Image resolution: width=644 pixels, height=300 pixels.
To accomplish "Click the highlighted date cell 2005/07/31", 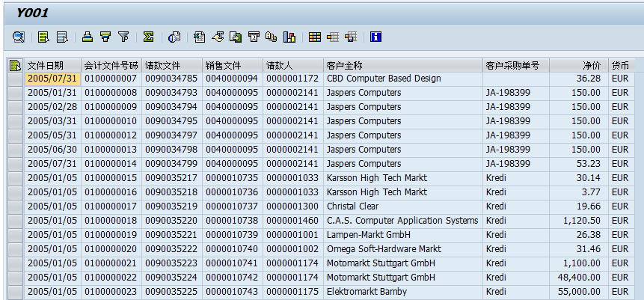I will (52, 79).
